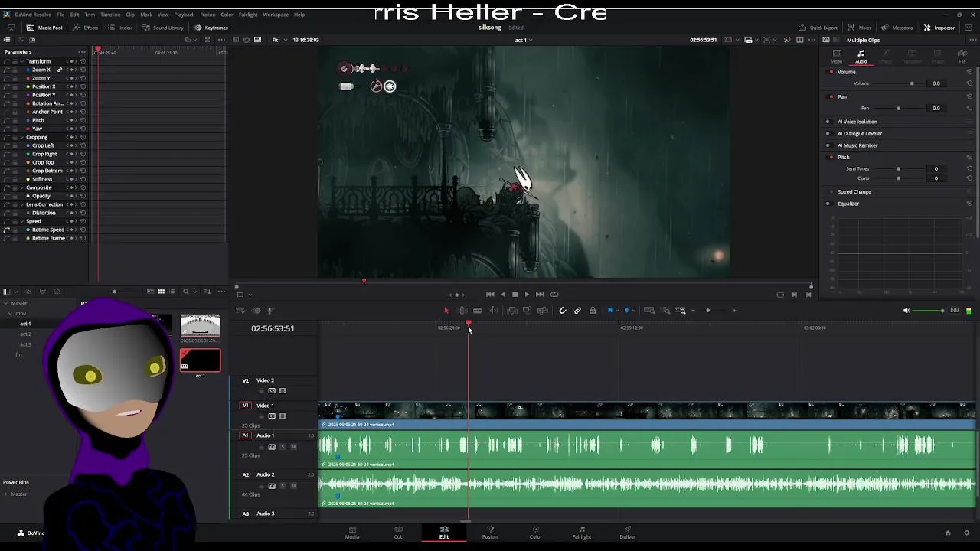Open Project Settings gear icon
980x551 pixels.
968,533
